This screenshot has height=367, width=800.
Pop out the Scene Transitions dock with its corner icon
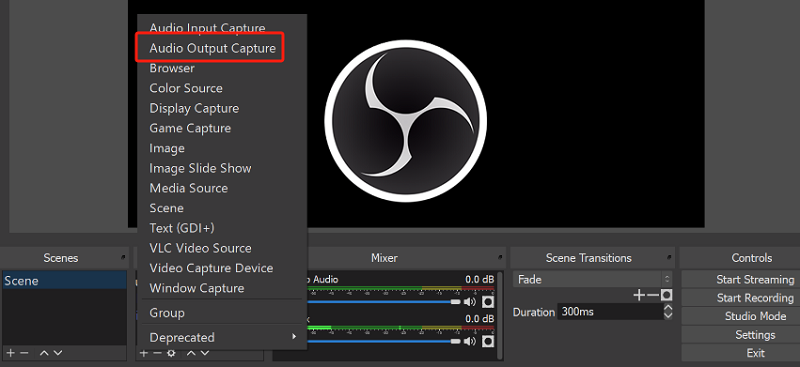pos(669,257)
